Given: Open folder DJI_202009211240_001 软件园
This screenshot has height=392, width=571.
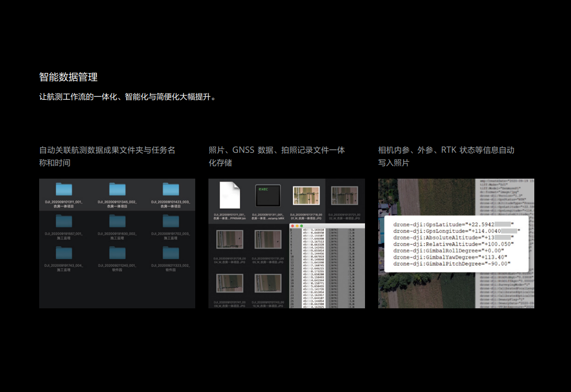Looking at the screenshot, I should click(x=117, y=253).
